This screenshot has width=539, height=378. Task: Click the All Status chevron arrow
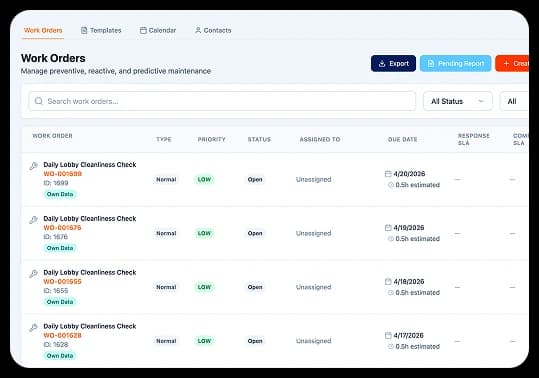point(481,101)
